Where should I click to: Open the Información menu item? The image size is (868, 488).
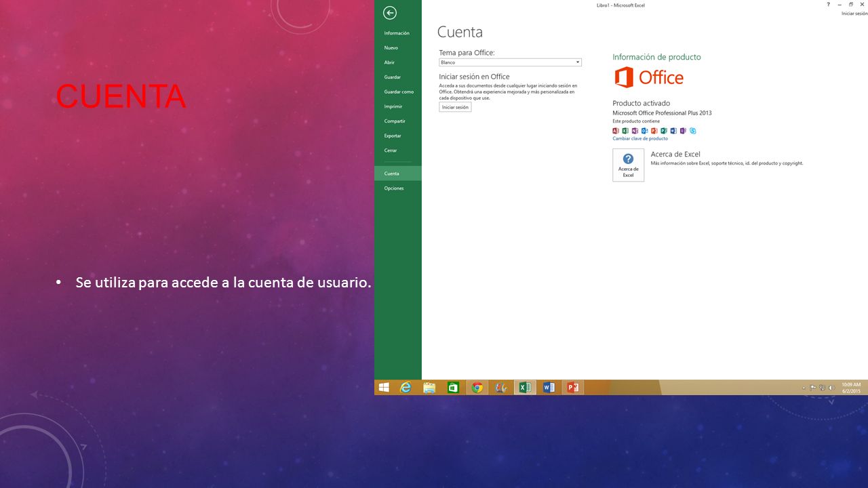pyautogui.click(x=397, y=33)
